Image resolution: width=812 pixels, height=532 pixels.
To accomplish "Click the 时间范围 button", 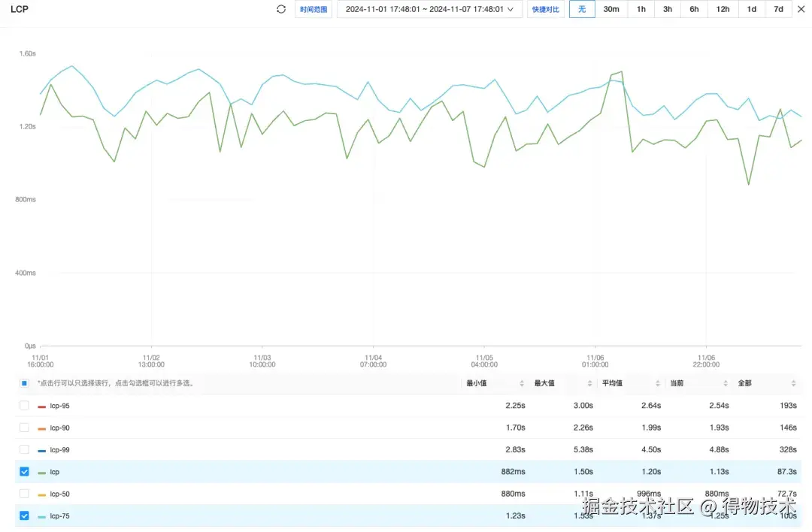I will [x=314, y=9].
